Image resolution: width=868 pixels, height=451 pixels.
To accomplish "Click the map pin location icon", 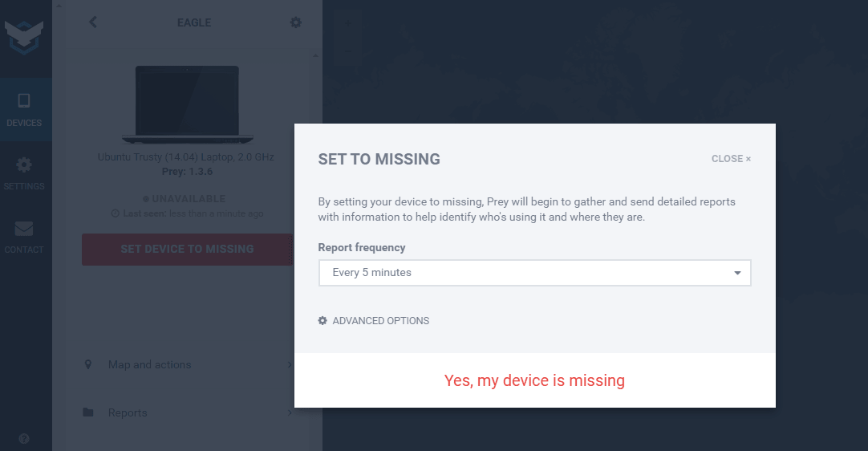I will click(88, 364).
